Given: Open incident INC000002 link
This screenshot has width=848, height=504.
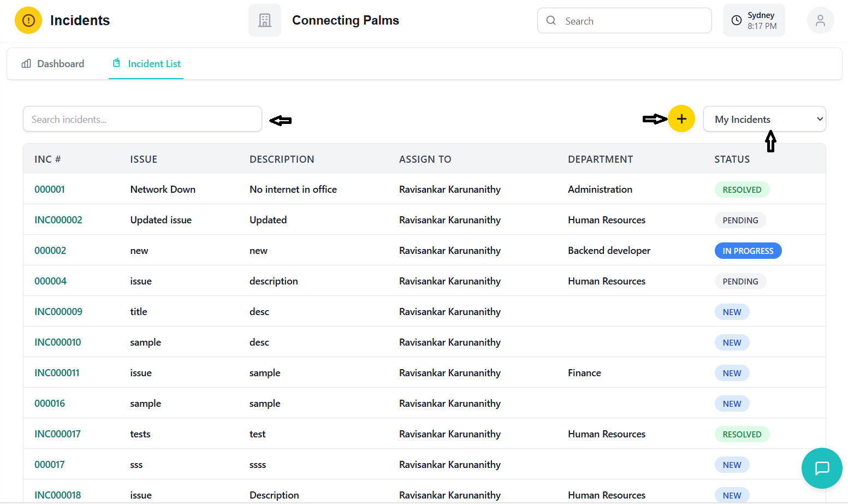Looking at the screenshot, I should (x=58, y=220).
